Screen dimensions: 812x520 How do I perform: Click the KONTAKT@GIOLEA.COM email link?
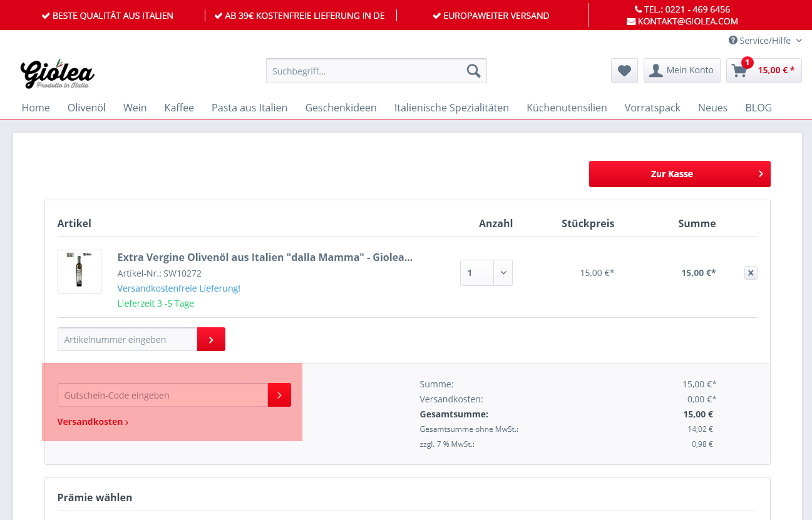682,21
